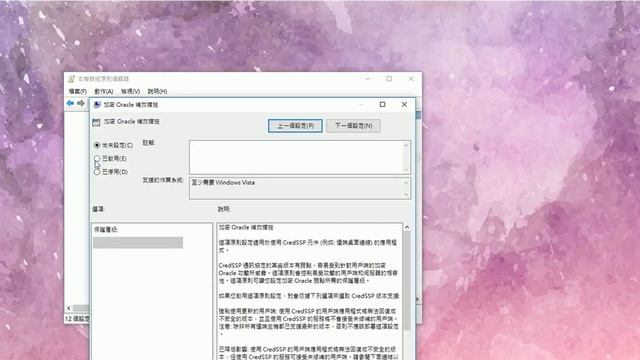Select the 已啟用(E) radio button
640x360 pixels.
[x=97, y=158]
